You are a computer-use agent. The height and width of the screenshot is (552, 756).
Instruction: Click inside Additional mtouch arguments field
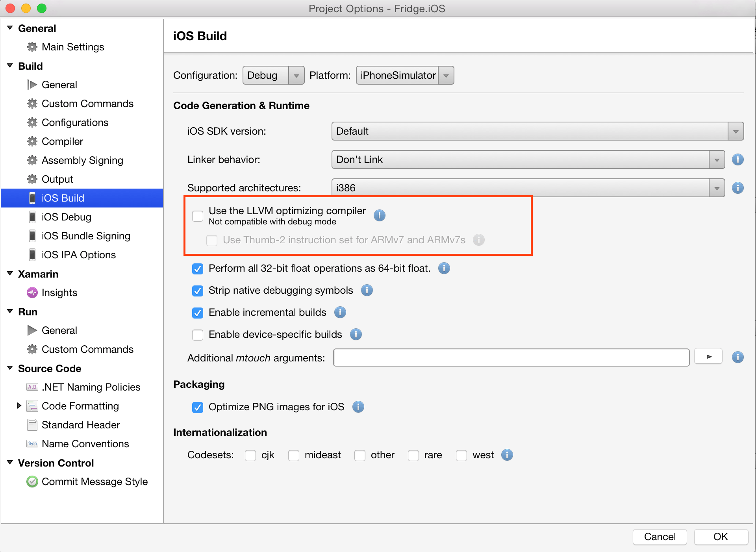click(511, 358)
